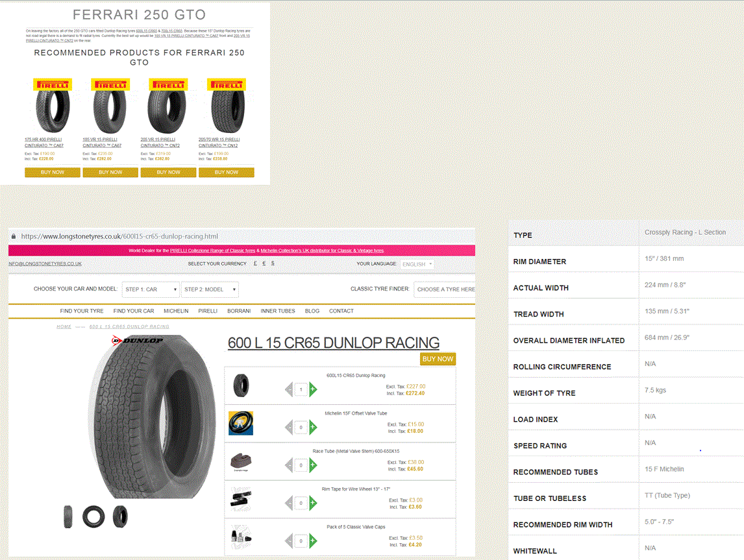The height and width of the screenshot is (560, 744).
Task: Click the padlock icon in the address bar
Action: tap(13, 236)
